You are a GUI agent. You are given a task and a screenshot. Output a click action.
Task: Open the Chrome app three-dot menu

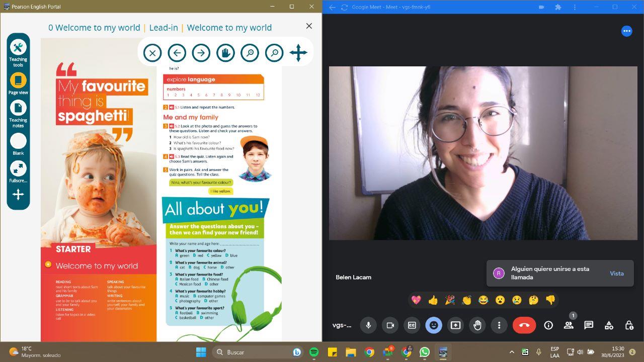tap(575, 7)
